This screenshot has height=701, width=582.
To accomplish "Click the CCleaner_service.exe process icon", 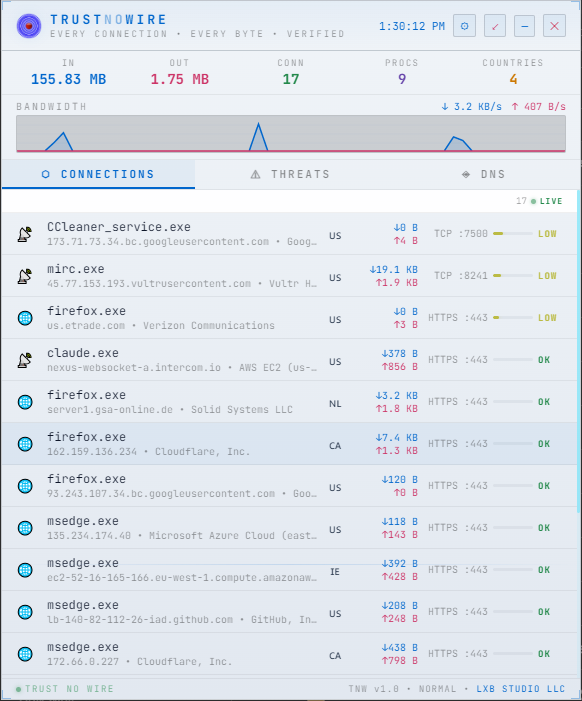I will [x=25, y=234].
